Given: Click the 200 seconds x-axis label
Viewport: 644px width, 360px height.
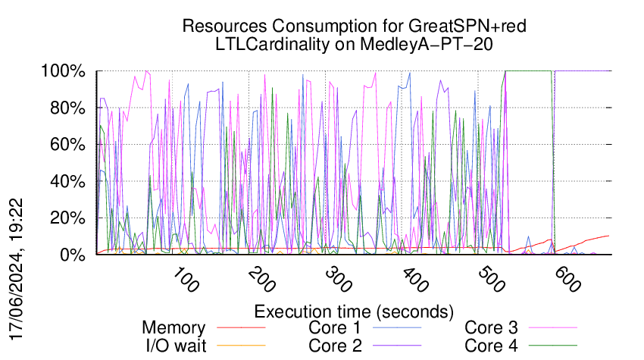Looking at the screenshot, I should 261,280.
